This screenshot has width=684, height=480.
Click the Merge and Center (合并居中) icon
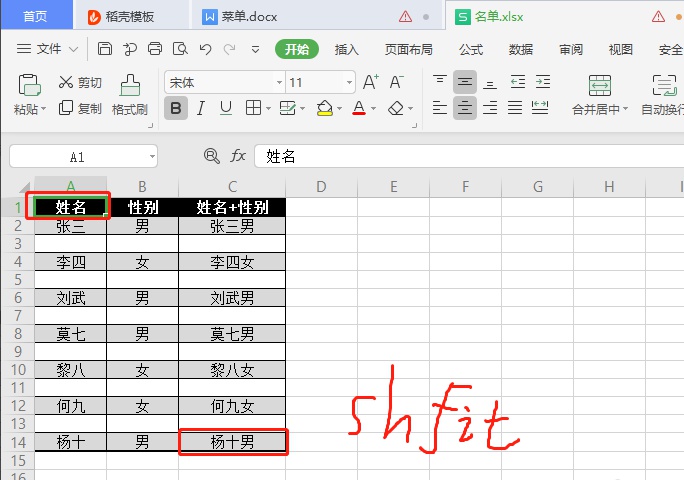pos(600,85)
